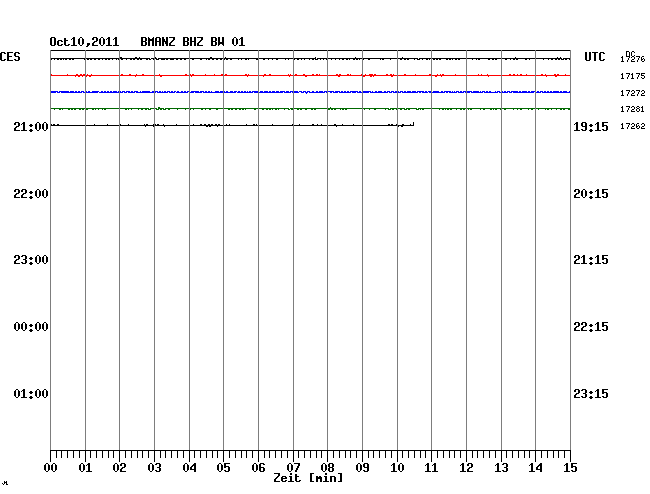This screenshot has height=494, width=650.
Task: Click the '01:00' local time label
Action: coord(31,393)
